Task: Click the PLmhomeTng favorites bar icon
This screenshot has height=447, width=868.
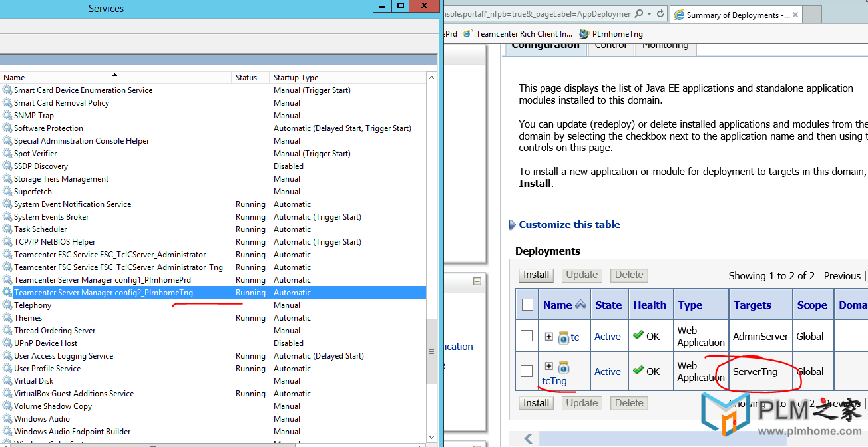Action: [584, 33]
